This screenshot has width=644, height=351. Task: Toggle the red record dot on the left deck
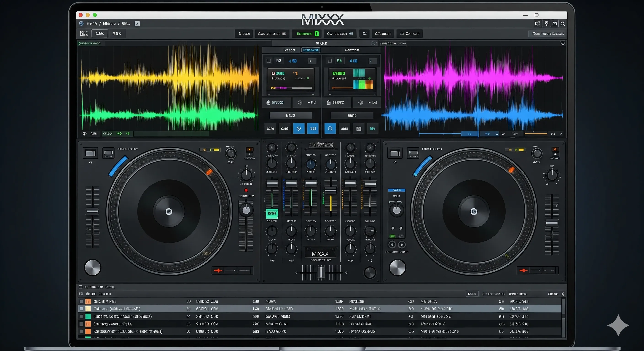246,190
